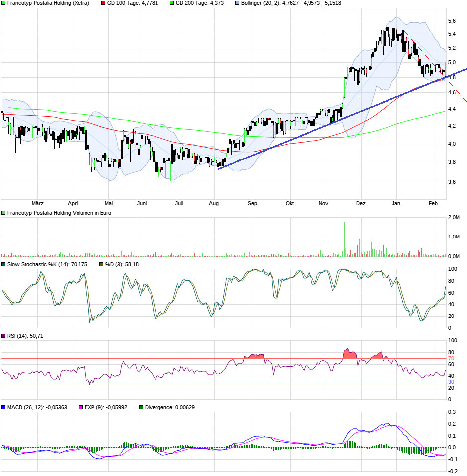Click the green Divergence legend swatch

[x=141, y=407]
